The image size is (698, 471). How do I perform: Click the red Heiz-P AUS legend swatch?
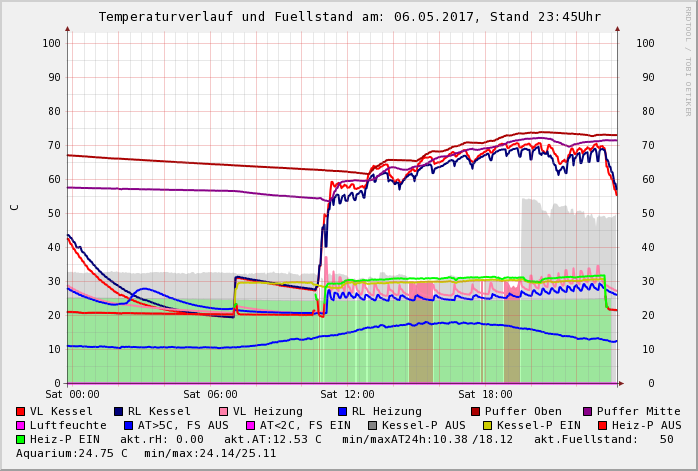(603, 425)
